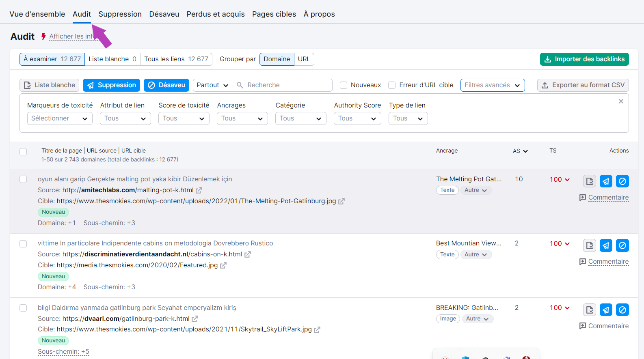Image resolution: width=644 pixels, height=359 pixels.
Task: Select the À propos tab
Action: [319, 14]
